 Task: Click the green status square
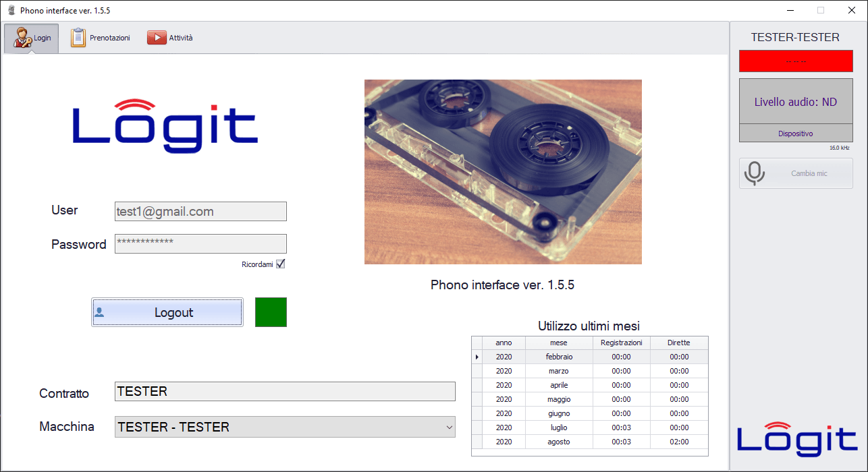pos(271,312)
